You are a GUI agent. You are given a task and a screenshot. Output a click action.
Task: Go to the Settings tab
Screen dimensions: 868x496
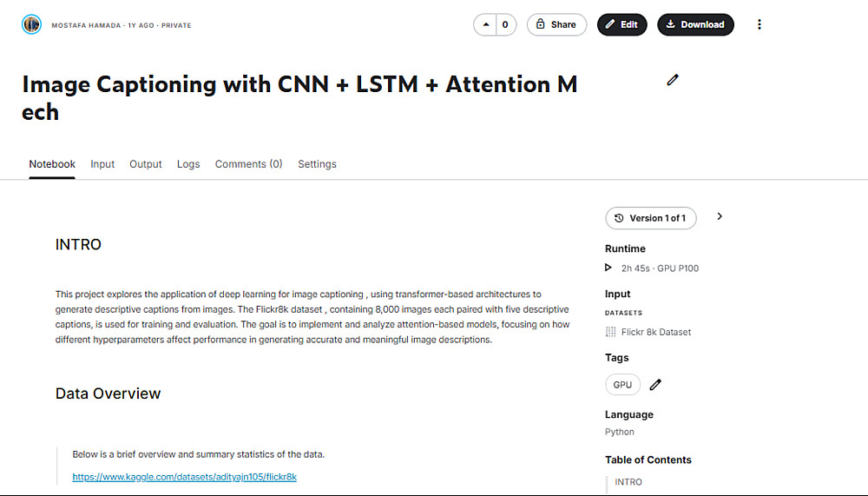click(317, 164)
